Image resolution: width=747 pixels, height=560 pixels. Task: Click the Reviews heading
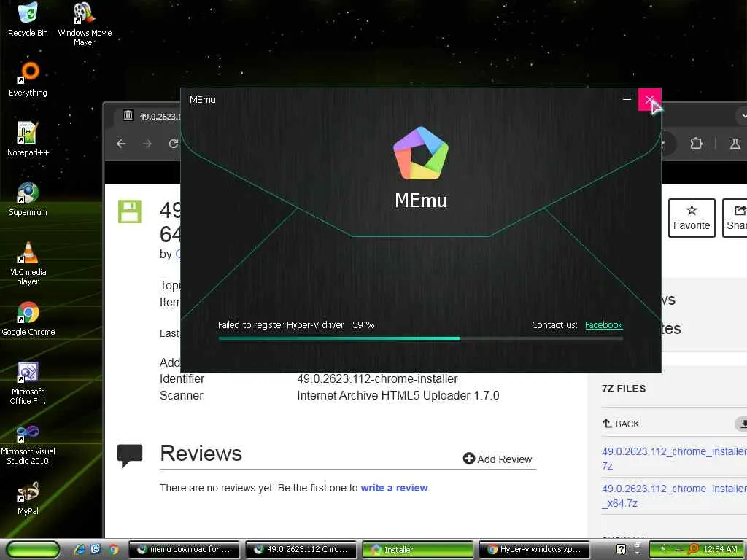(x=201, y=453)
